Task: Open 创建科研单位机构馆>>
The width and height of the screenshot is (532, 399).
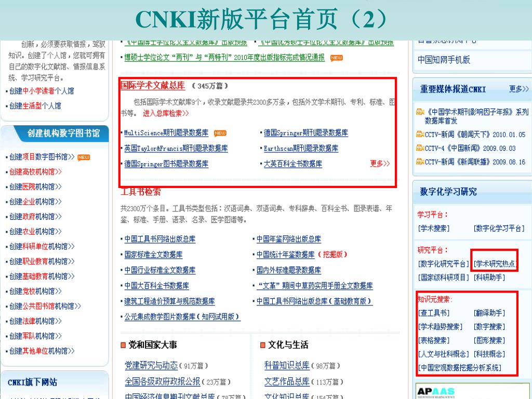Action: pyautogui.click(x=42, y=246)
